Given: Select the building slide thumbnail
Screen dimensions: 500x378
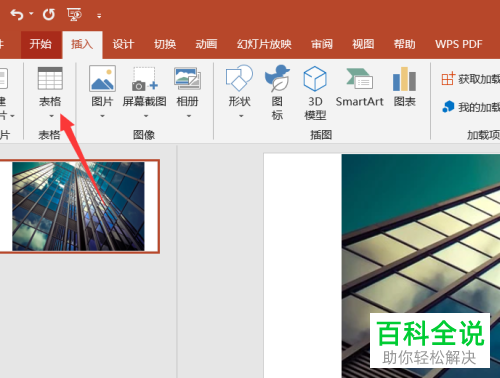Looking at the screenshot, I should point(79,206).
